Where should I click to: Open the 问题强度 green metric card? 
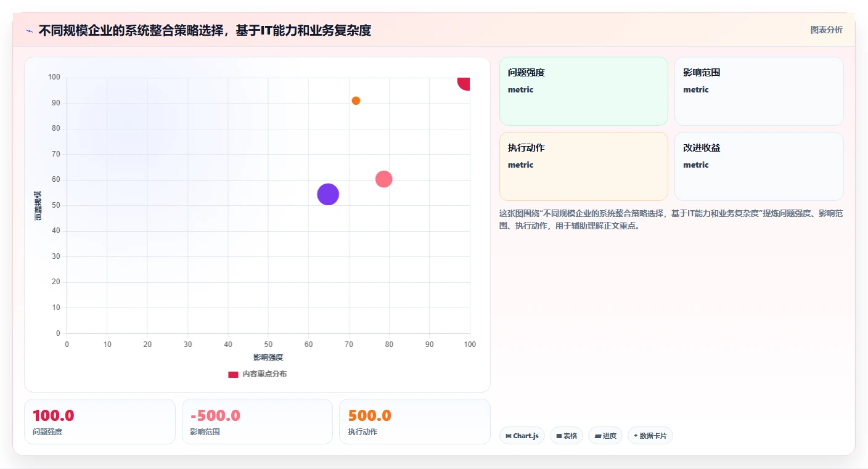[584, 91]
